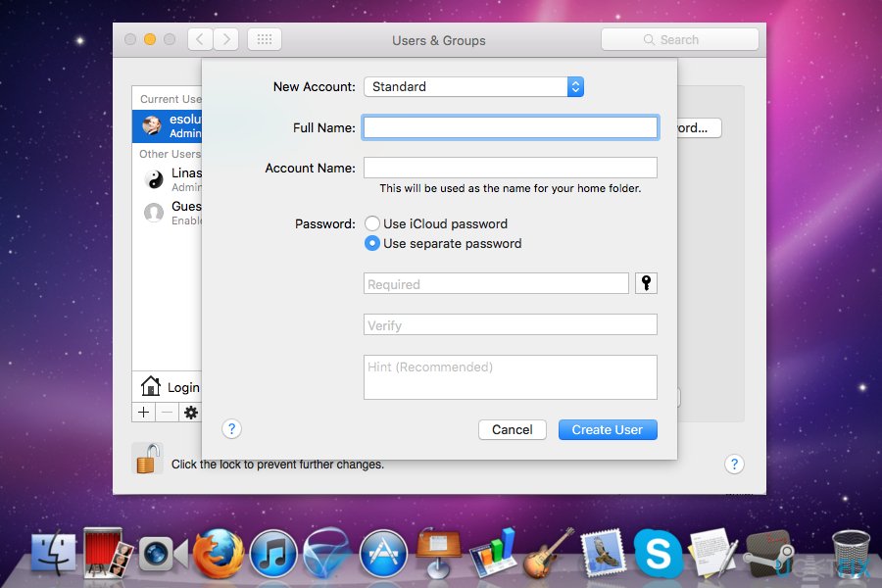The image size is (882, 588).
Task: Select the Use separate password option
Action: tap(372, 243)
